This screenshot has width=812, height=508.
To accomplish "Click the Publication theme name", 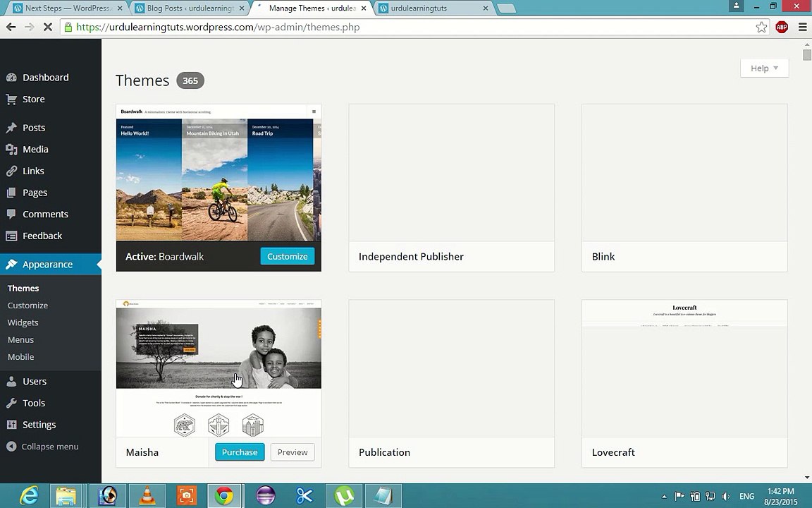I will coord(384,452).
